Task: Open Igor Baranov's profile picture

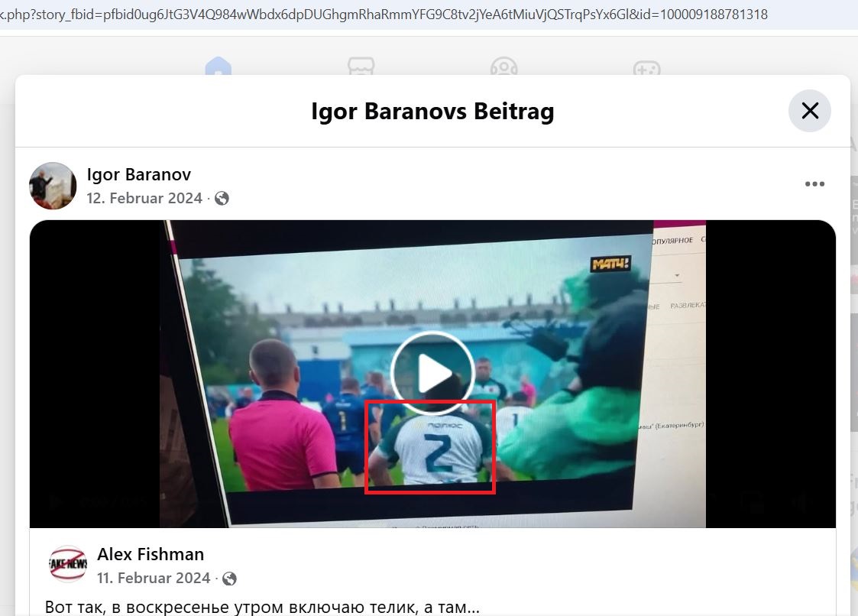Action: tap(53, 186)
